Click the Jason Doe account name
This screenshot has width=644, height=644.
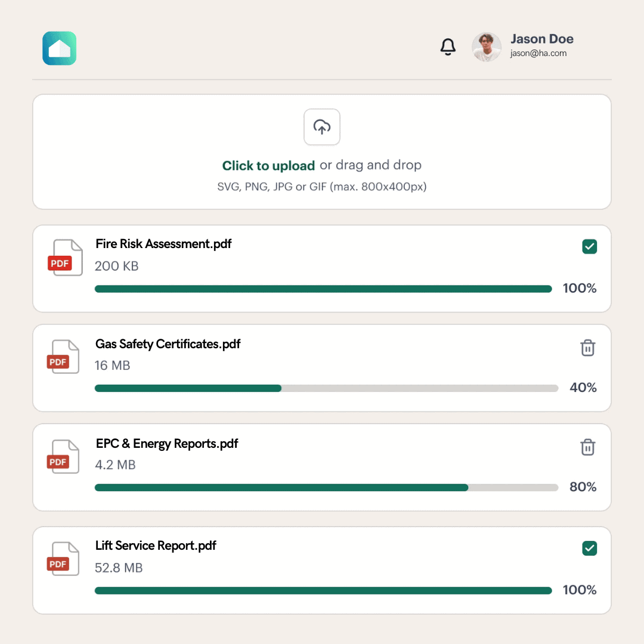542,39
